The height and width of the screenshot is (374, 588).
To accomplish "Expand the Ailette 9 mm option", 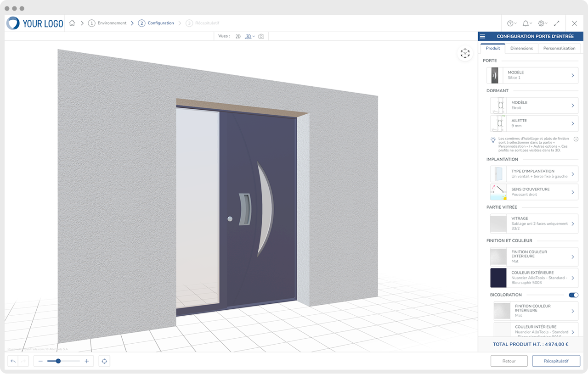I will tap(534, 123).
